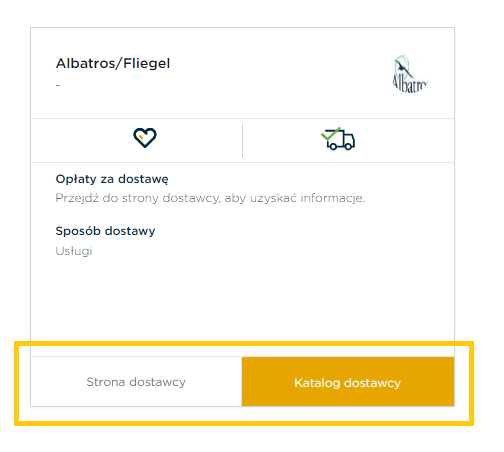Add Albatros/Fliegel to favorites with heart icon
The image size is (504, 452).
(x=145, y=137)
